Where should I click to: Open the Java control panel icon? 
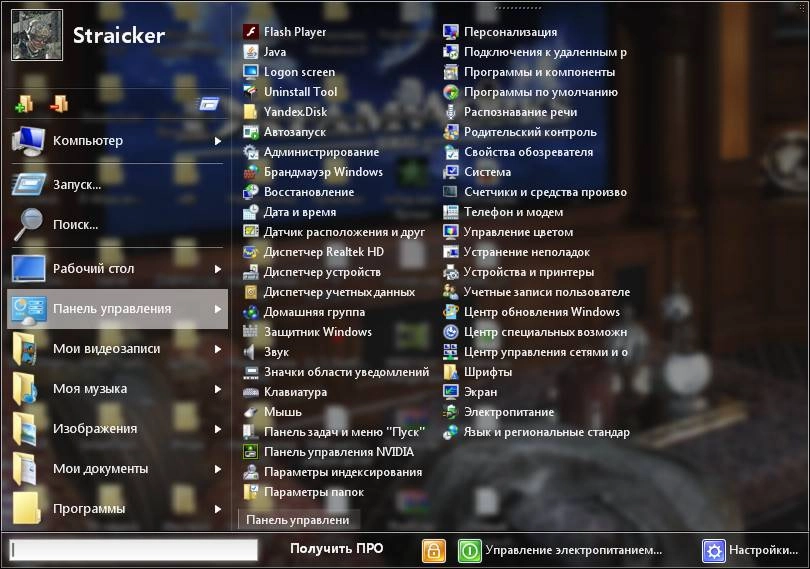251,52
